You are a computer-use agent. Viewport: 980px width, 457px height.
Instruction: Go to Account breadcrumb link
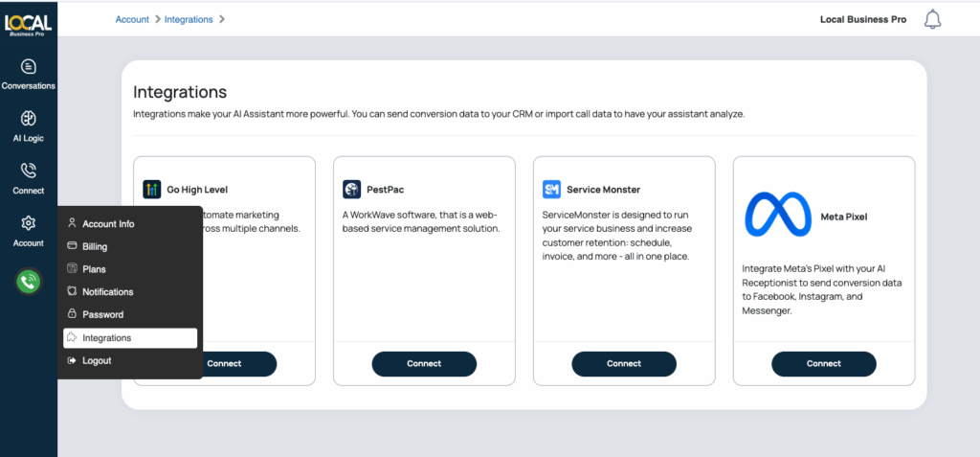pyautogui.click(x=132, y=19)
